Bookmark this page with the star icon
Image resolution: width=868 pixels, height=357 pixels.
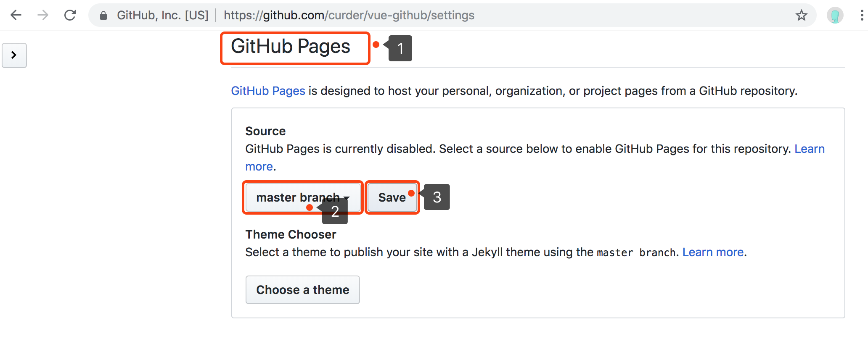click(x=802, y=16)
